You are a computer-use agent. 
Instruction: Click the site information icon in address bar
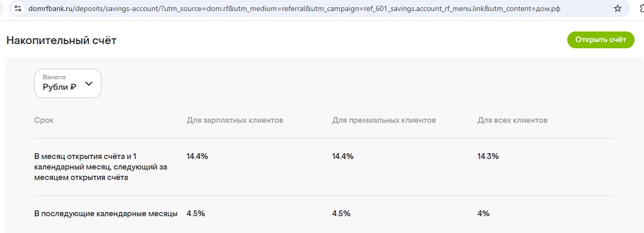point(18,8)
